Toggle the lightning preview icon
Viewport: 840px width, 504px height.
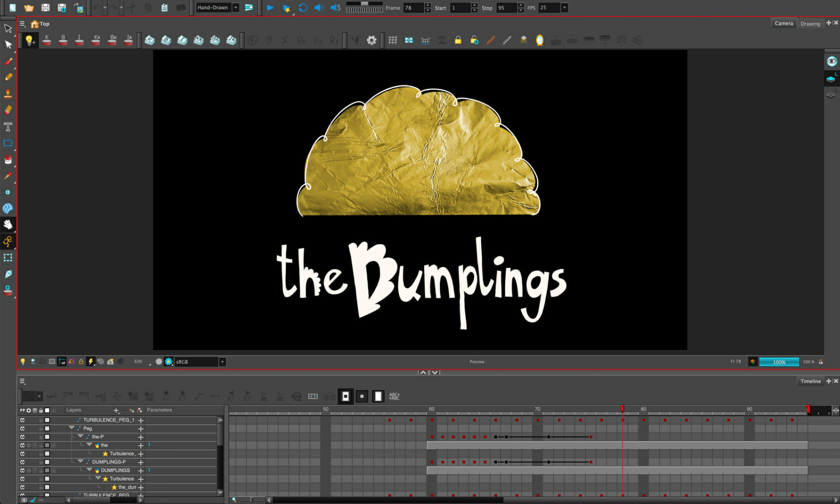pyautogui.click(x=91, y=362)
